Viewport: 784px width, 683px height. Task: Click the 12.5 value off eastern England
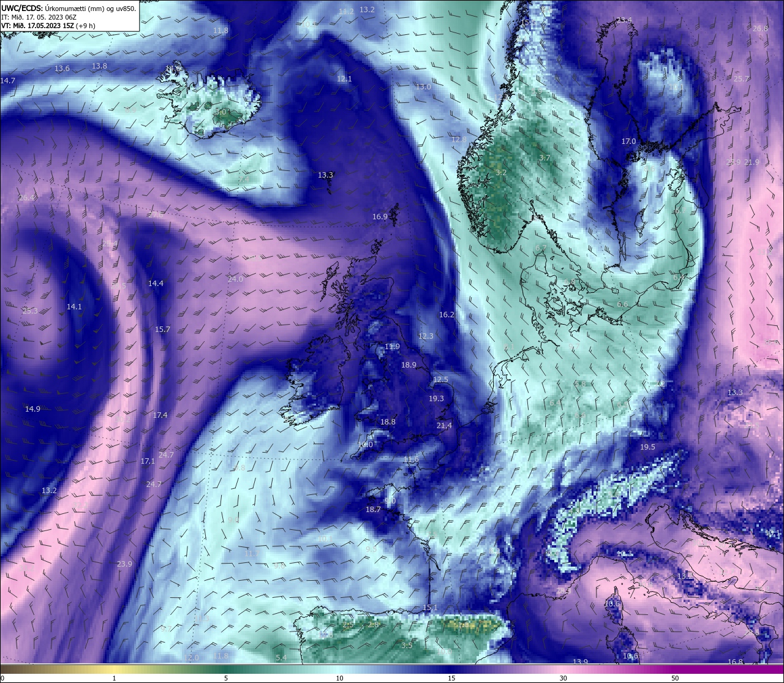pos(440,380)
